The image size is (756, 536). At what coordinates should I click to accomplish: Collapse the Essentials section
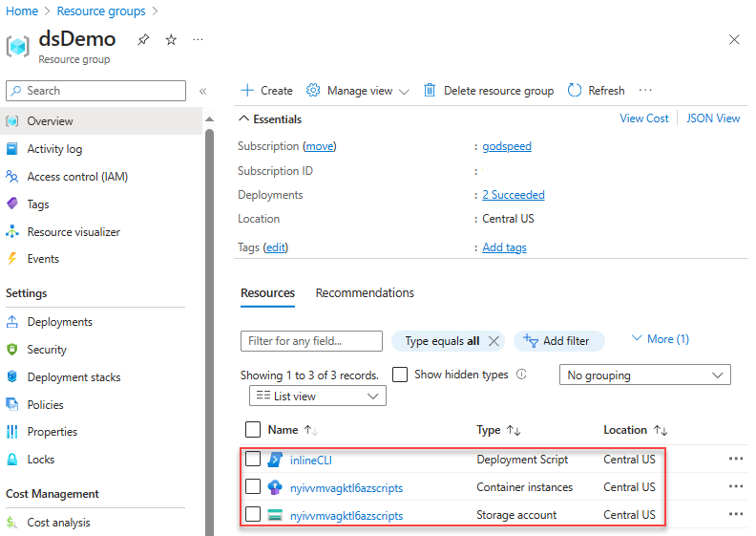point(270,119)
